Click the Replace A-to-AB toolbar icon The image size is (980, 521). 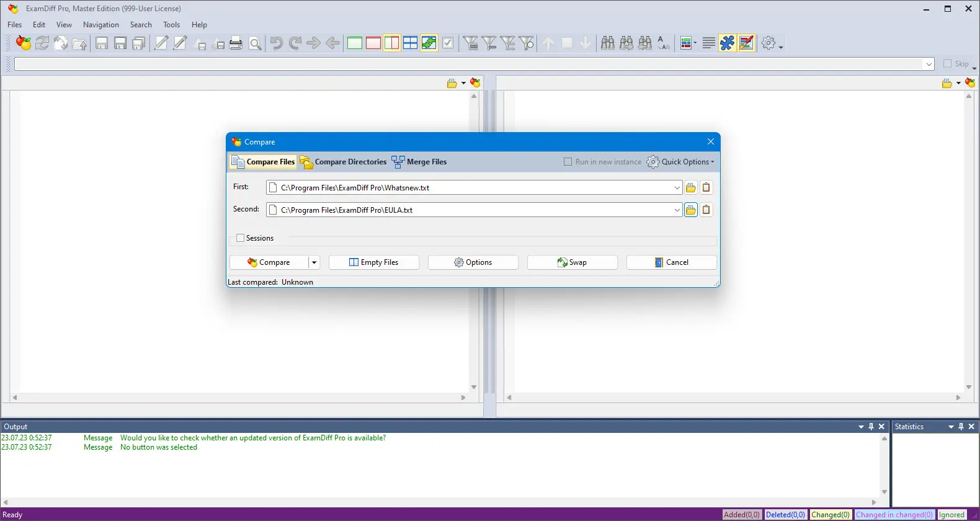pyautogui.click(x=664, y=43)
